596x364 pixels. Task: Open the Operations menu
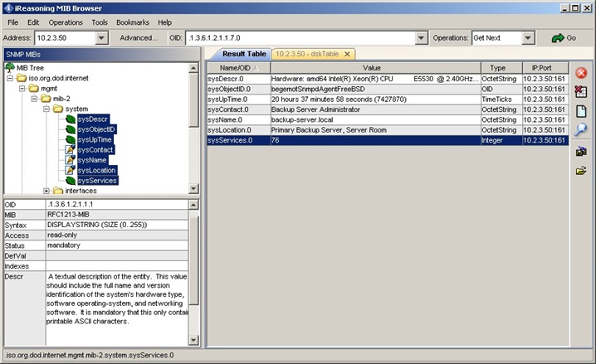(66, 22)
